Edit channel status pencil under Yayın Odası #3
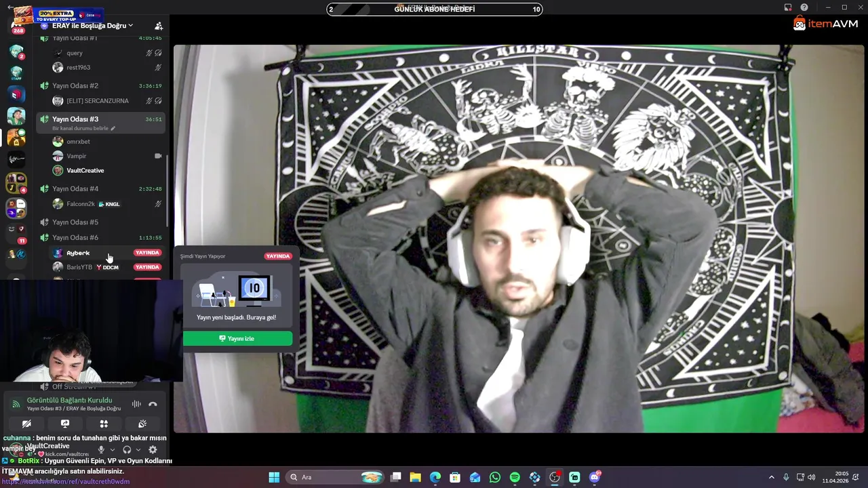 (113, 129)
